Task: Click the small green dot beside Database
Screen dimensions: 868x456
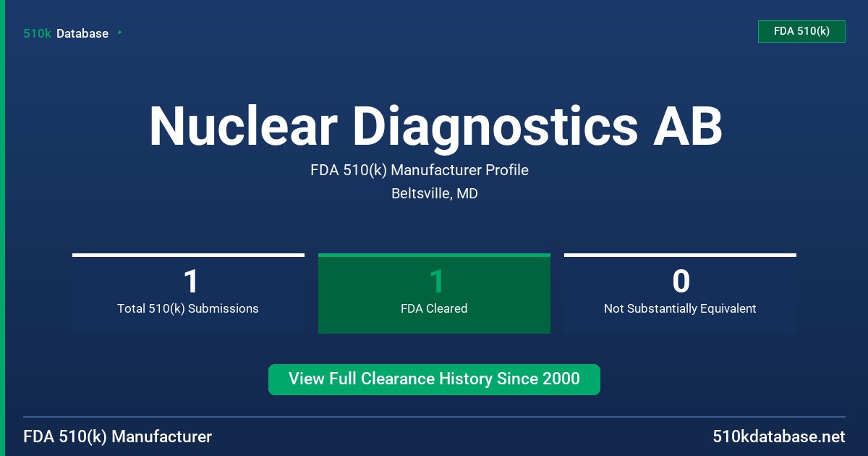Action: point(119,33)
